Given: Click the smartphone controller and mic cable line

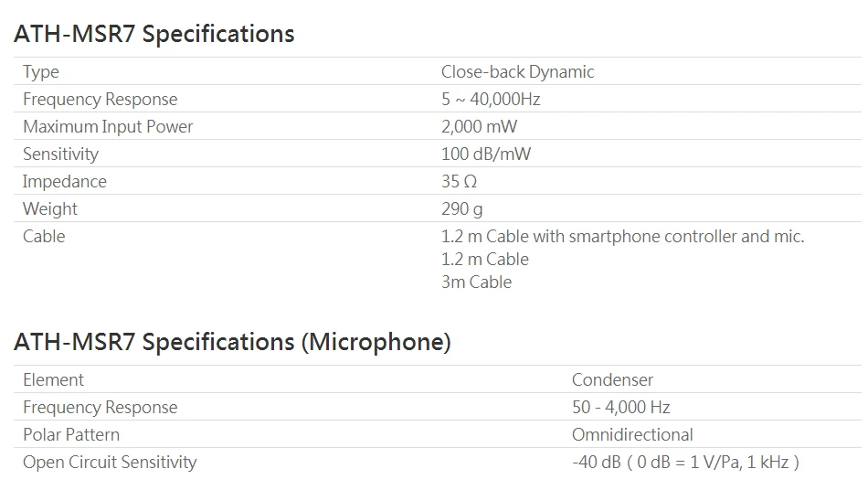Looking at the screenshot, I should (x=623, y=237).
